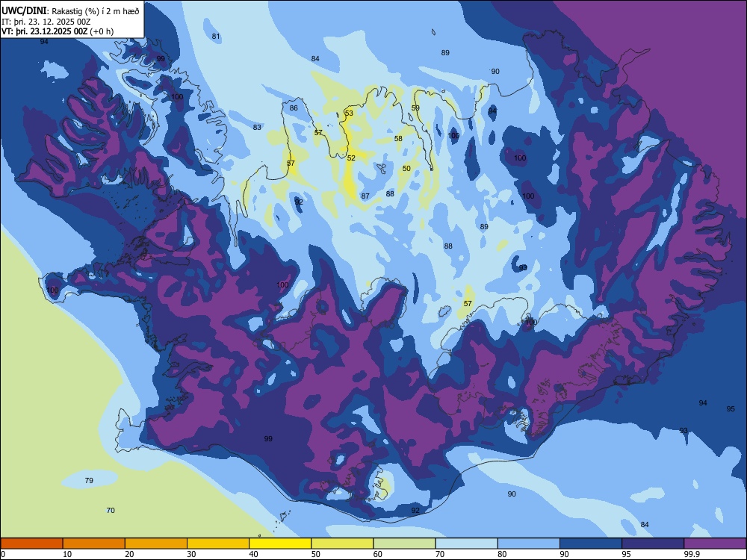Select the 'IT: þri. 23. 12. 2025 00Z' line
This screenshot has width=747, height=560.
(46, 22)
